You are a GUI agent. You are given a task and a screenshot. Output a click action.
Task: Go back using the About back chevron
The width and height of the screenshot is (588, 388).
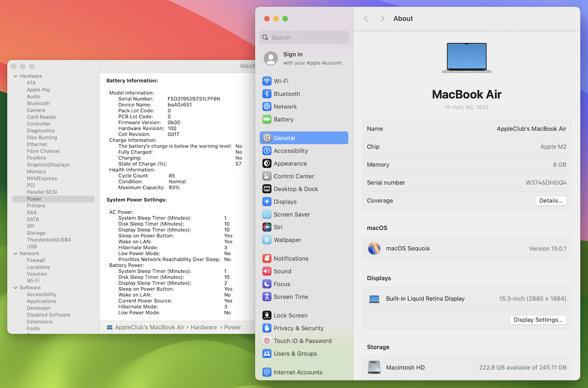[x=366, y=18]
